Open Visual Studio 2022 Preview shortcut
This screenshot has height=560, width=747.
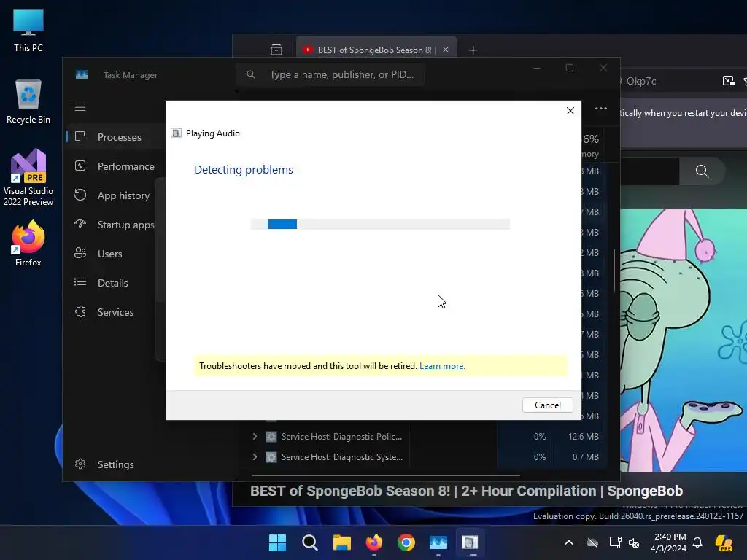coord(28,178)
